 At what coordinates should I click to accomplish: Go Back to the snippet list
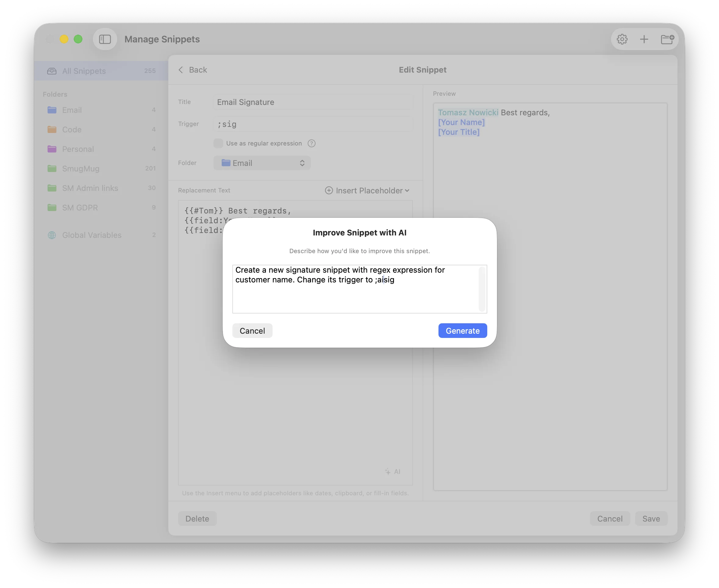(193, 70)
